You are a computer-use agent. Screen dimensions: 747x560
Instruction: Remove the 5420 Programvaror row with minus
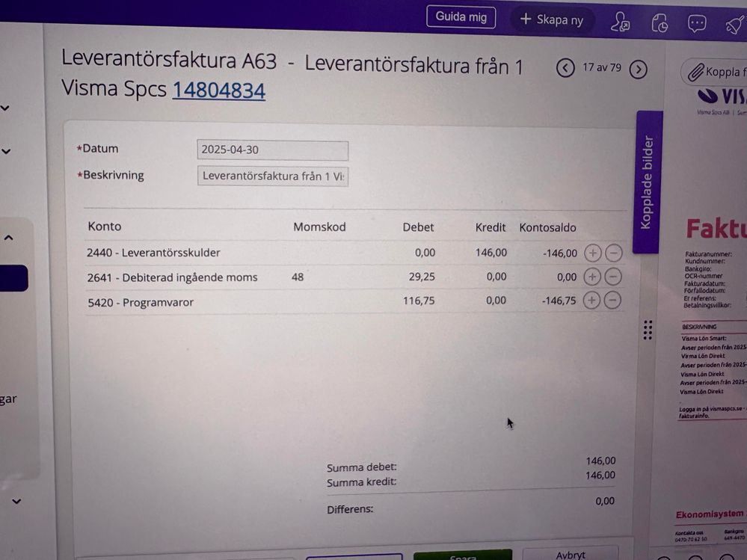point(612,301)
